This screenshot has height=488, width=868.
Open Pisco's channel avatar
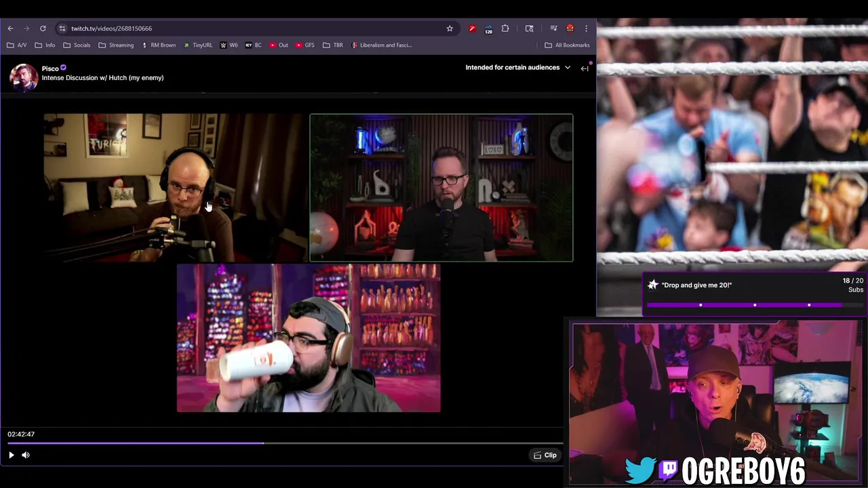23,77
